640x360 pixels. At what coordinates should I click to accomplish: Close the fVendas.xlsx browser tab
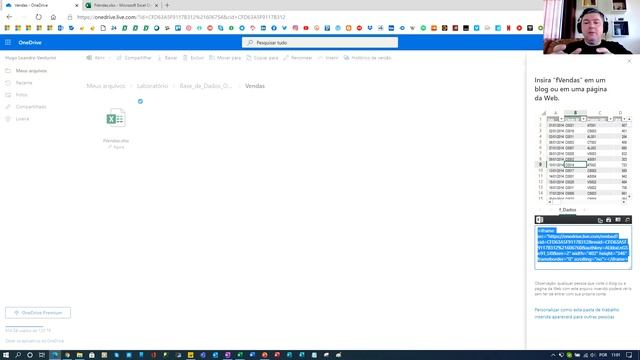point(156,5)
